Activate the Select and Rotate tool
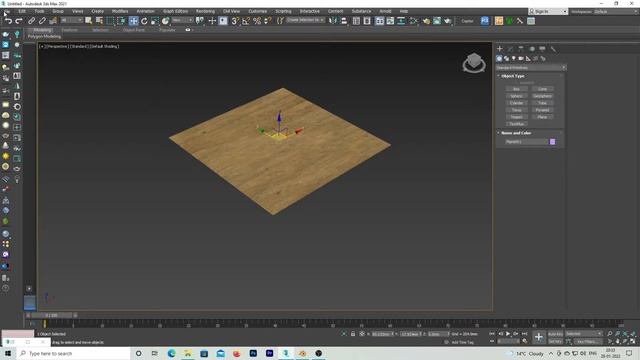The width and height of the screenshot is (640, 360). tap(144, 21)
